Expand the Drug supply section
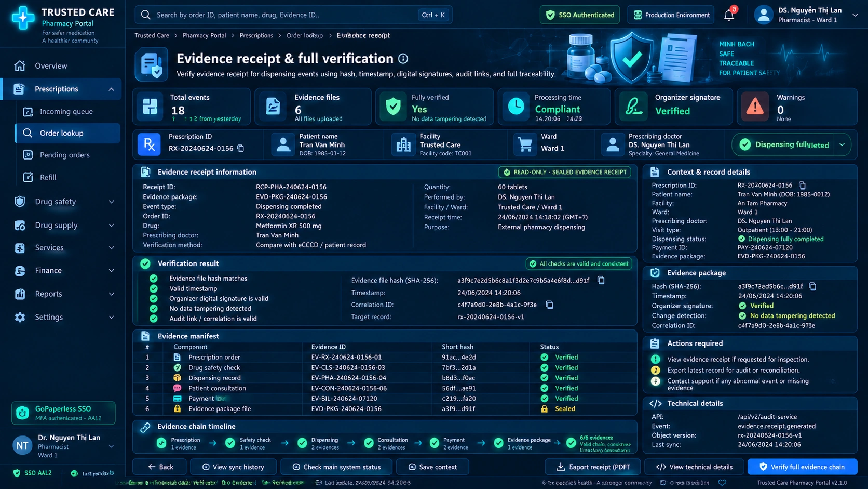Image resolution: width=868 pixels, height=489 pixels. coord(111,226)
